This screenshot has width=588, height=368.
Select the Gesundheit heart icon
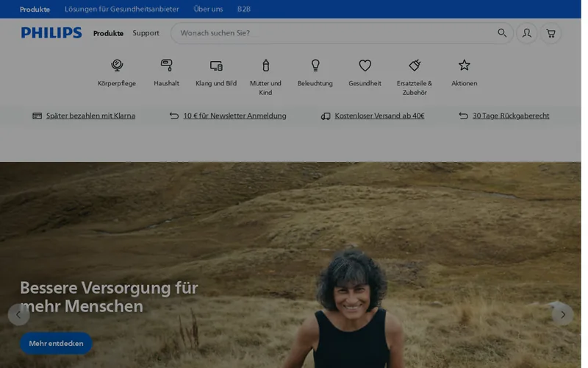click(x=365, y=66)
